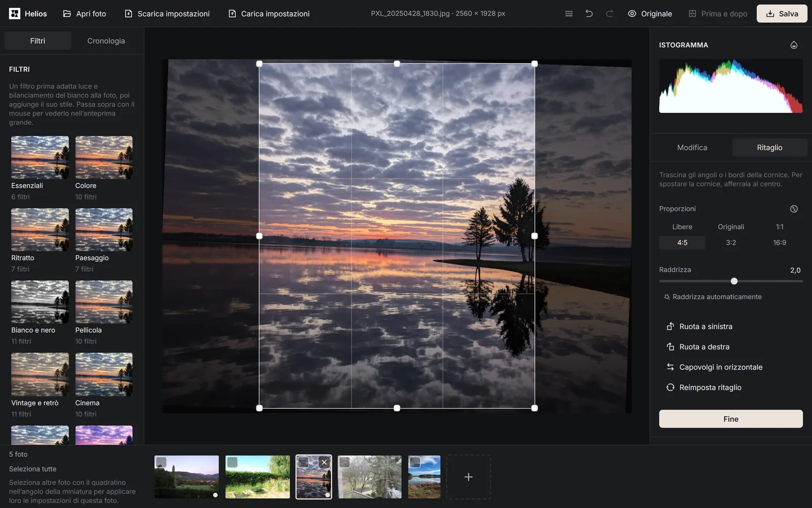
Task: Confirm the crop with Fine
Action: point(731,419)
